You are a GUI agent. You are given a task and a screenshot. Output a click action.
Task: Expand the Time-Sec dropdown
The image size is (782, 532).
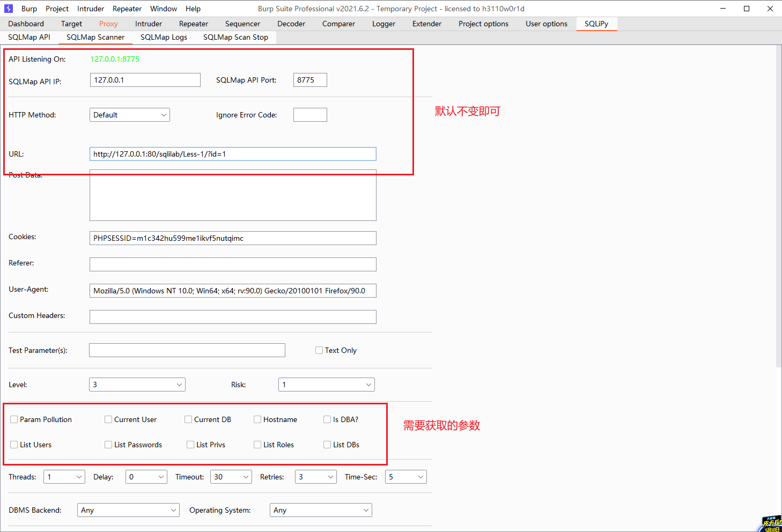(406, 477)
